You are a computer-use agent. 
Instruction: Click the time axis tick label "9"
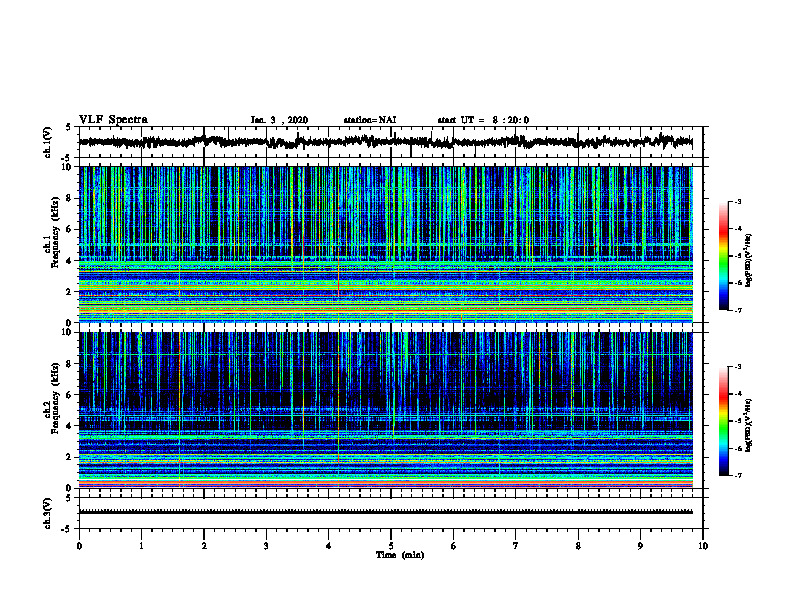(640, 546)
